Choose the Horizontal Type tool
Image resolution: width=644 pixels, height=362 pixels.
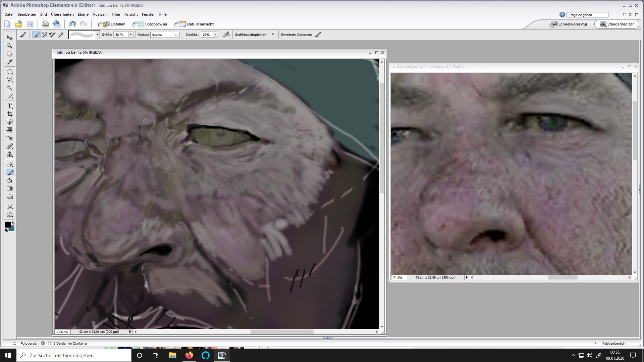(10, 106)
